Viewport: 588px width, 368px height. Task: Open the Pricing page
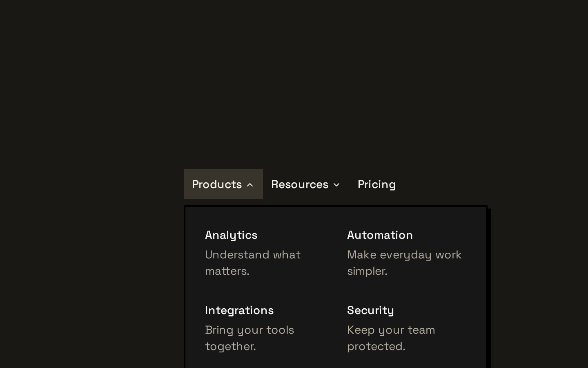(x=376, y=184)
